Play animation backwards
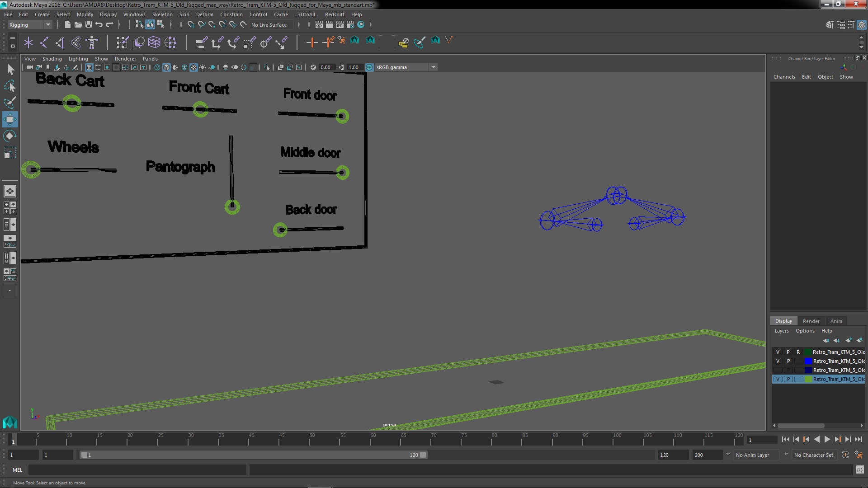Screen dimensions: 868x488 816,439
